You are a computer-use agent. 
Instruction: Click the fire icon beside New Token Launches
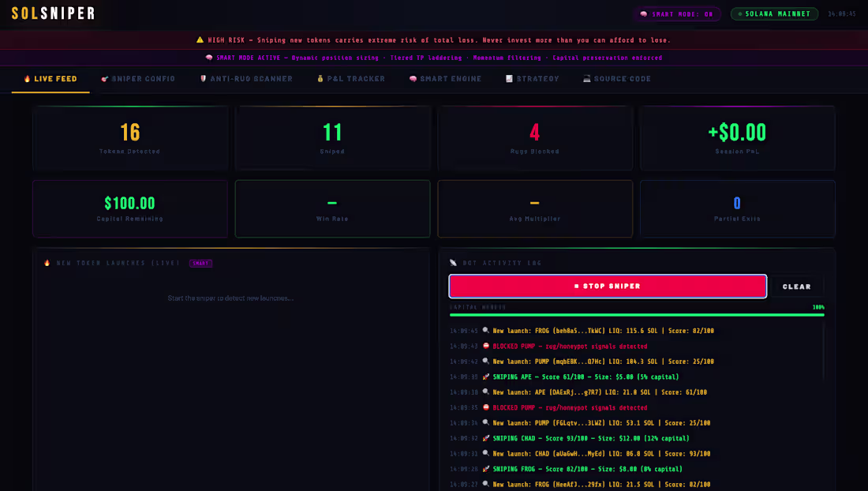47,263
